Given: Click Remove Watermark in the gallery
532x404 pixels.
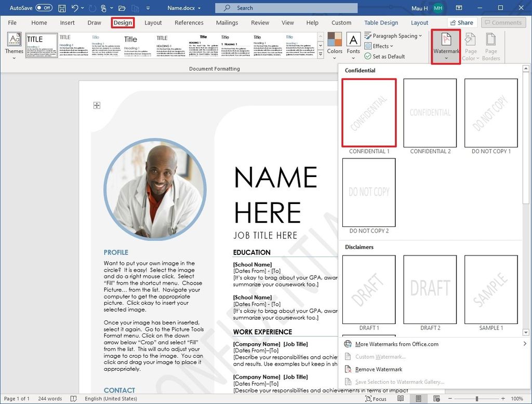Looking at the screenshot, I should pyautogui.click(x=378, y=369).
